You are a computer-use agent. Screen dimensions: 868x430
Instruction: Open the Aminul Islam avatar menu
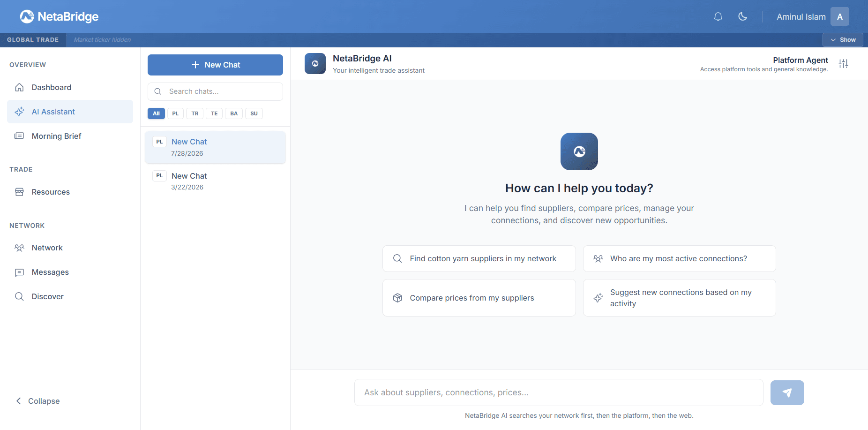pyautogui.click(x=840, y=17)
